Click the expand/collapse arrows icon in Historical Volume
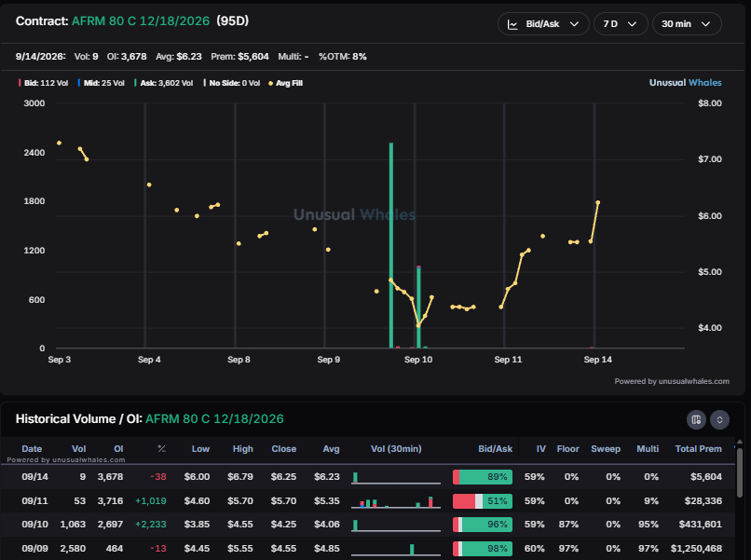The height and width of the screenshot is (560, 751). [x=719, y=419]
